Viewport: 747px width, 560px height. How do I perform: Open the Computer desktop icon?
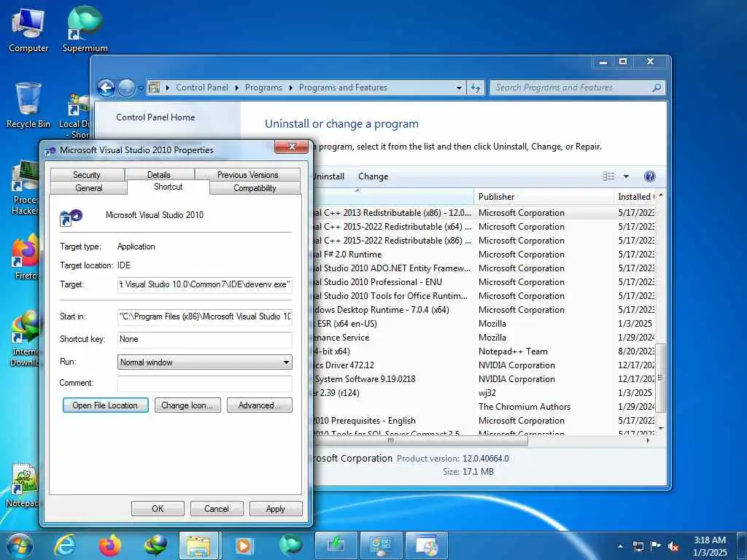click(x=28, y=29)
